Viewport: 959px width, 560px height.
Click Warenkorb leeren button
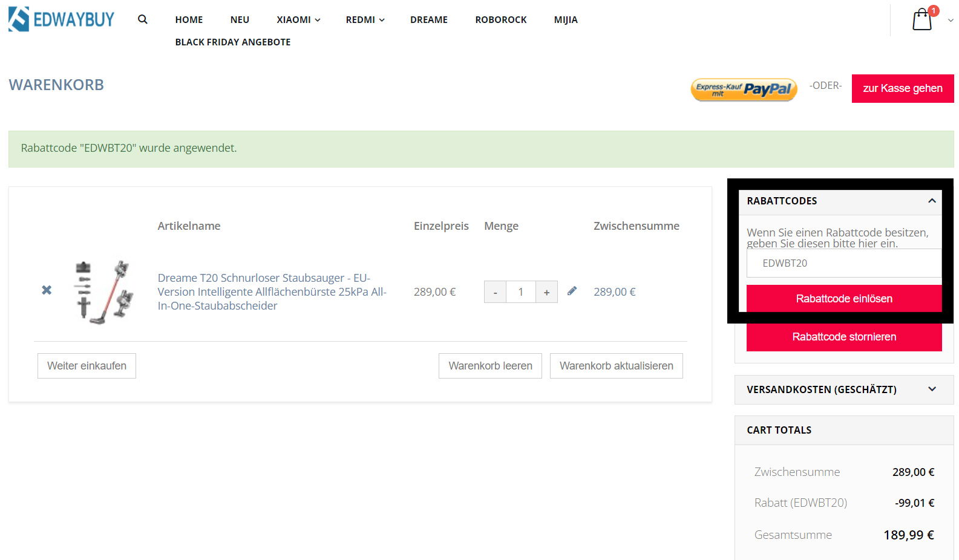490,366
